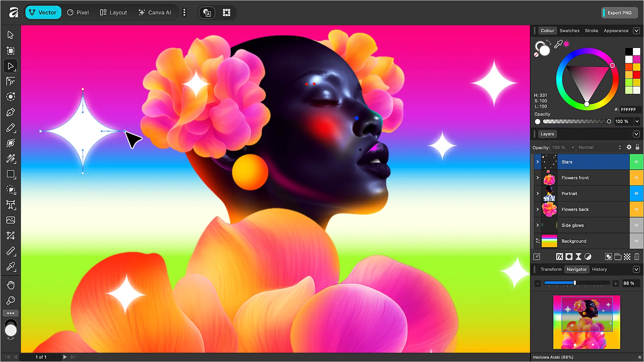This screenshot has height=362, width=644.
Task: Select the Move tool at toolbar top
Action: 11,35
